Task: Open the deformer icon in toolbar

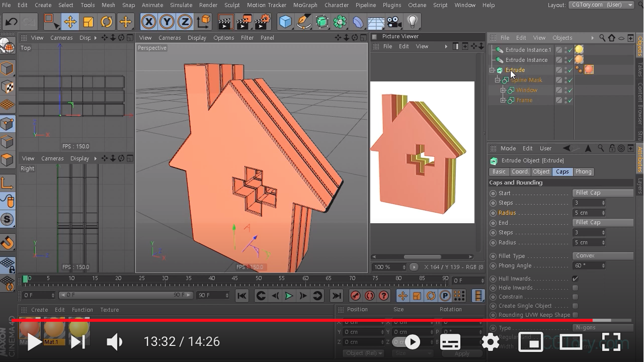Action: [358, 22]
